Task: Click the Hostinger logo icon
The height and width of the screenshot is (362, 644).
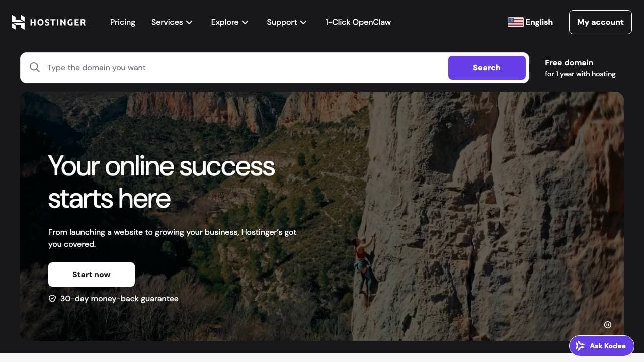Action: (18, 22)
